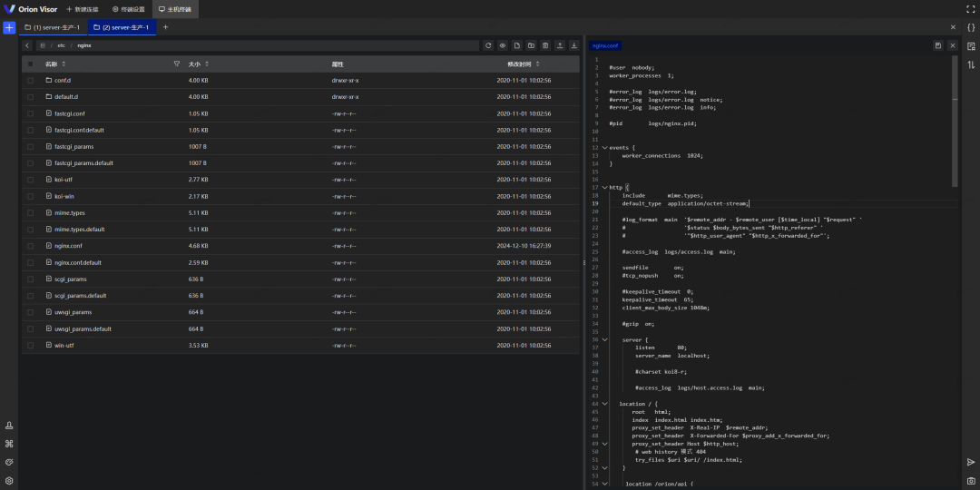
Task: Switch to the (1) server-生产-1 tab
Action: 52,27
